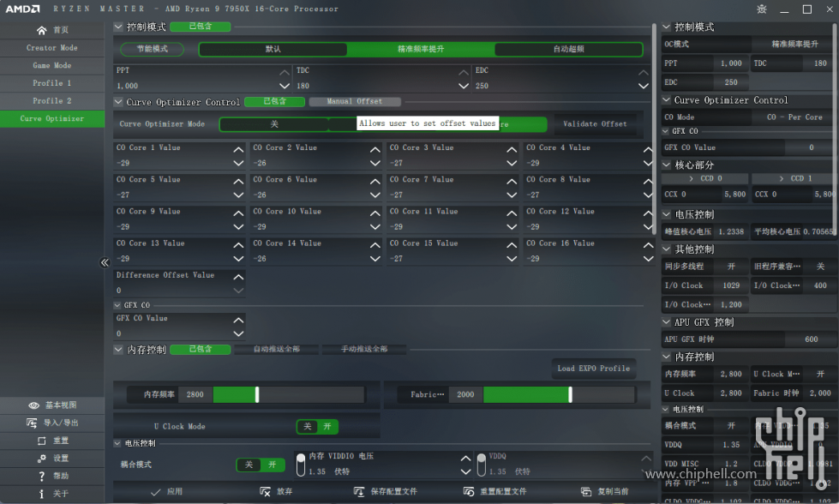This screenshot has width=839, height=504.
Task: Select the 自动超频 control mode
Action: tap(568, 49)
